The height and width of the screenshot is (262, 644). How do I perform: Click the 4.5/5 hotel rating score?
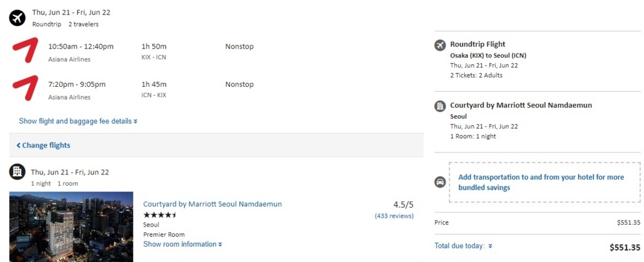403,205
